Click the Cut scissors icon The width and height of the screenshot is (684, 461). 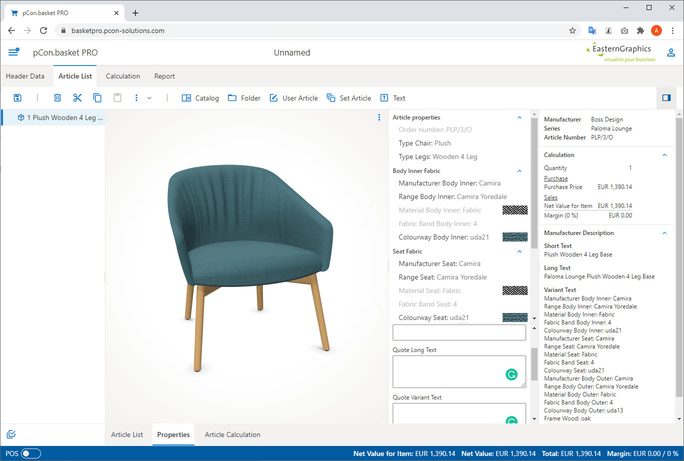coord(77,98)
